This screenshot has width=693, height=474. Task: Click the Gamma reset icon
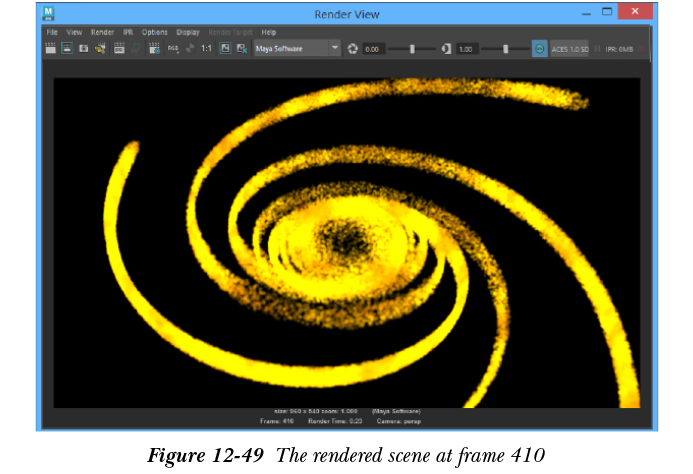[446, 48]
